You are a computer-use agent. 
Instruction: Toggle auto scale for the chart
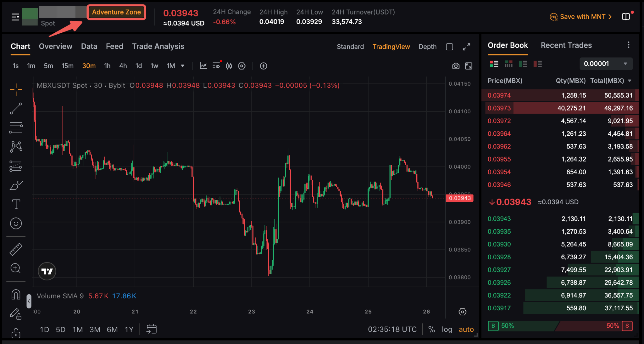click(x=466, y=330)
